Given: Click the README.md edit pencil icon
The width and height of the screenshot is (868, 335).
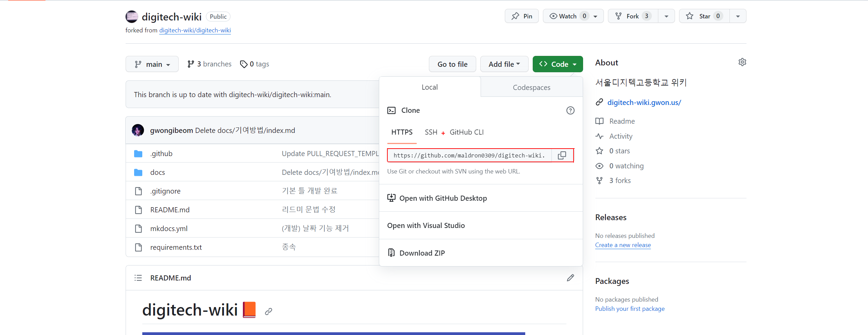Looking at the screenshot, I should 570,278.
